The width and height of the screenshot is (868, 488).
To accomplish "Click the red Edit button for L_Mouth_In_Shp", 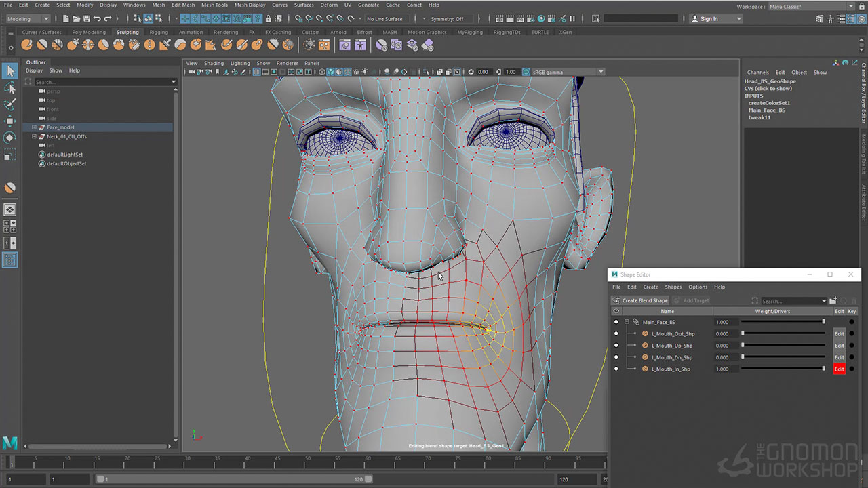I will [839, 369].
